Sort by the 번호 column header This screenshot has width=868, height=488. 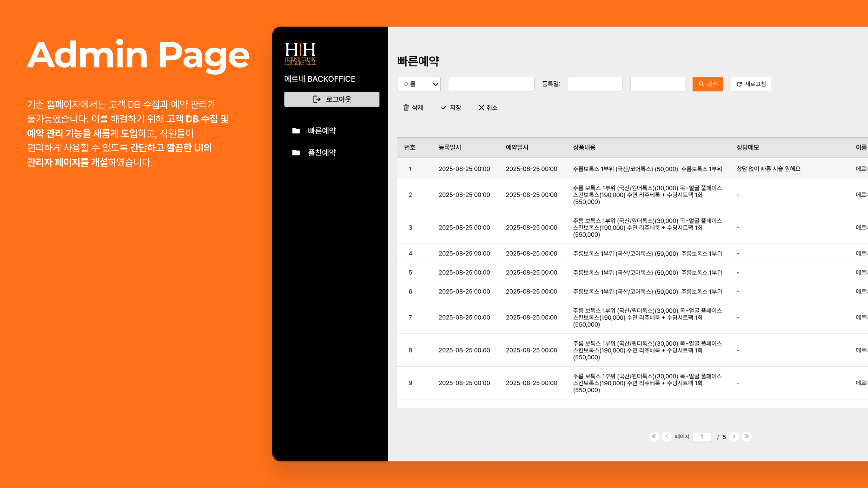click(410, 148)
